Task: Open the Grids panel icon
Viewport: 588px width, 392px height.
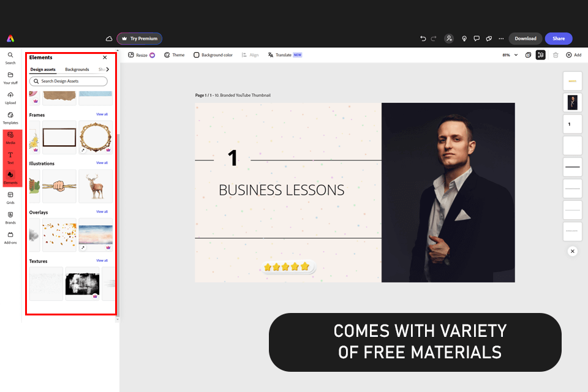Action: 10,198
